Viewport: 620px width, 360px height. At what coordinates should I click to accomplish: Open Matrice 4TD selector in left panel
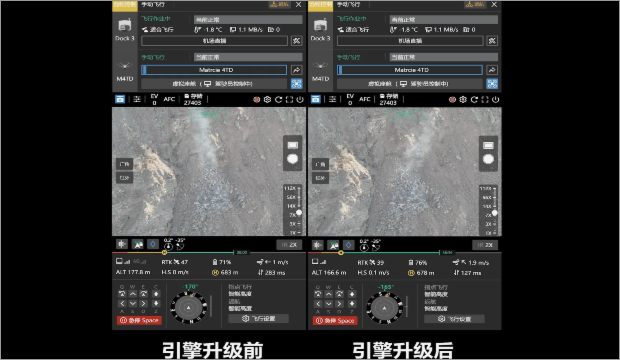pos(214,70)
